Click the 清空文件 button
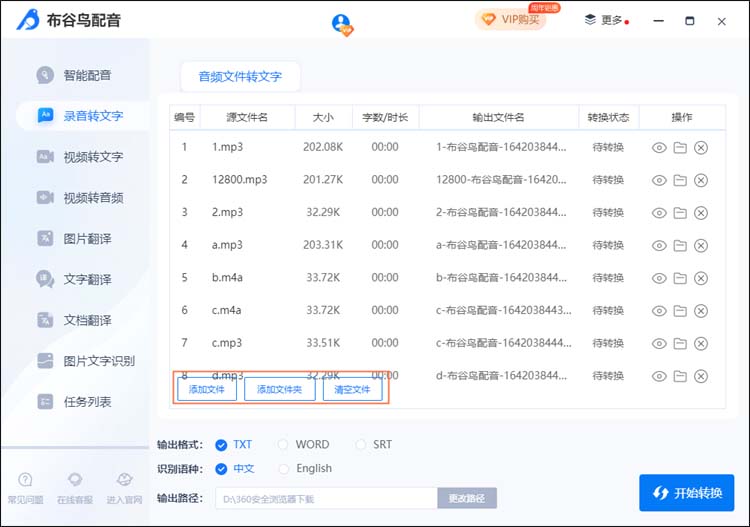 (x=353, y=389)
